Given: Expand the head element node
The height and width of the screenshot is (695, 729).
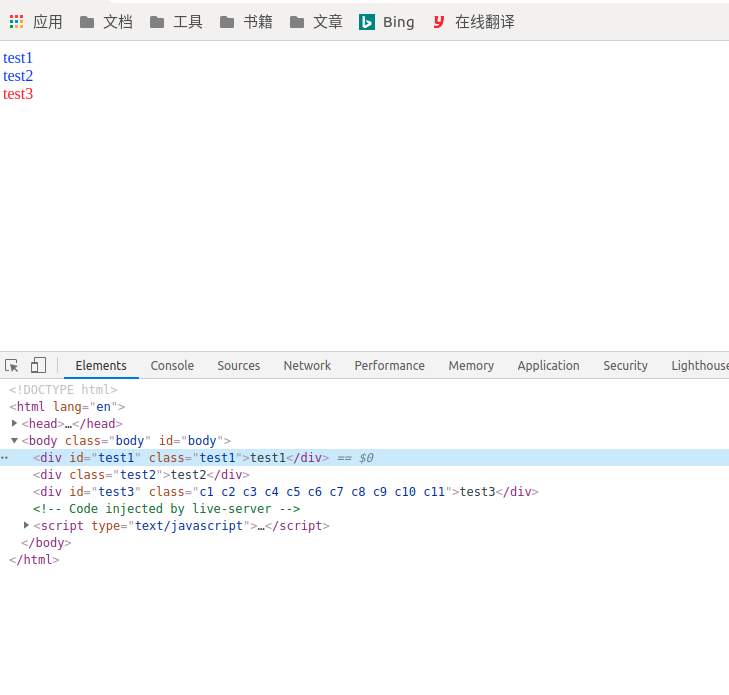Looking at the screenshot, I should 14,423.
